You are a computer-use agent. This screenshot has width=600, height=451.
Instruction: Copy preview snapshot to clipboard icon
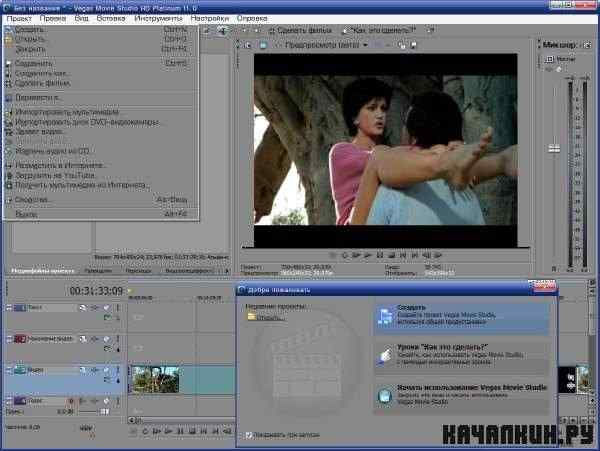pyautogui.click(x=401, y=45)
